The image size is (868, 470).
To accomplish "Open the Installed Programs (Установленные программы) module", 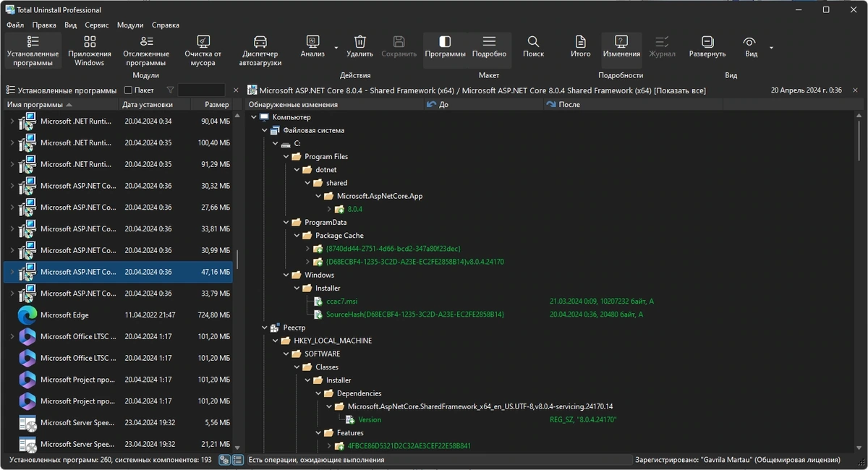I will click(x=33, y=50).
